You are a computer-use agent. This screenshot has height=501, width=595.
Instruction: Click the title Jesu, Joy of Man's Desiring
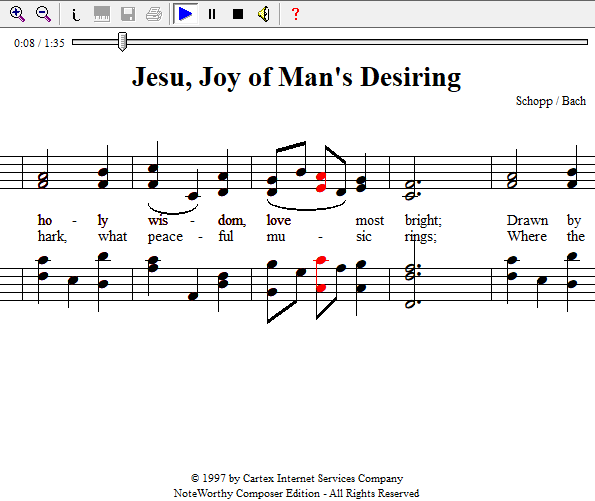[296, 77]
